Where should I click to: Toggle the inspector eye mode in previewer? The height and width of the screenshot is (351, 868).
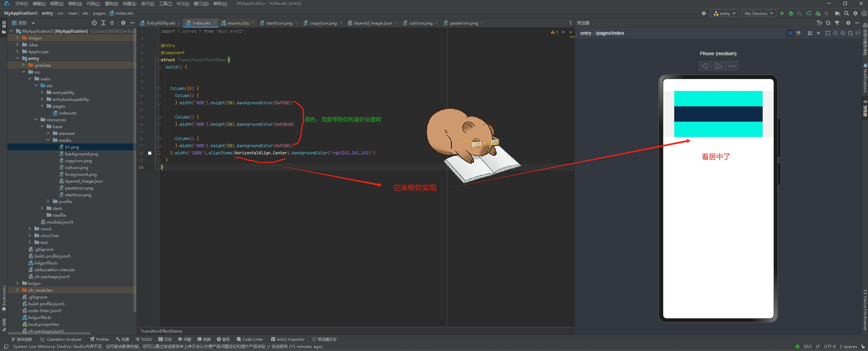click(x=790, y=33)
